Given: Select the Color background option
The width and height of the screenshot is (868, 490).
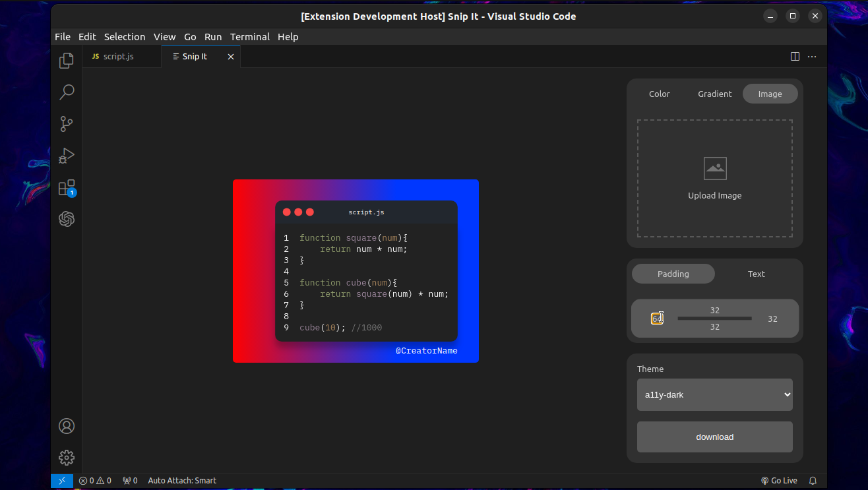Looking at the screenshot, I should tap(660, 94).
